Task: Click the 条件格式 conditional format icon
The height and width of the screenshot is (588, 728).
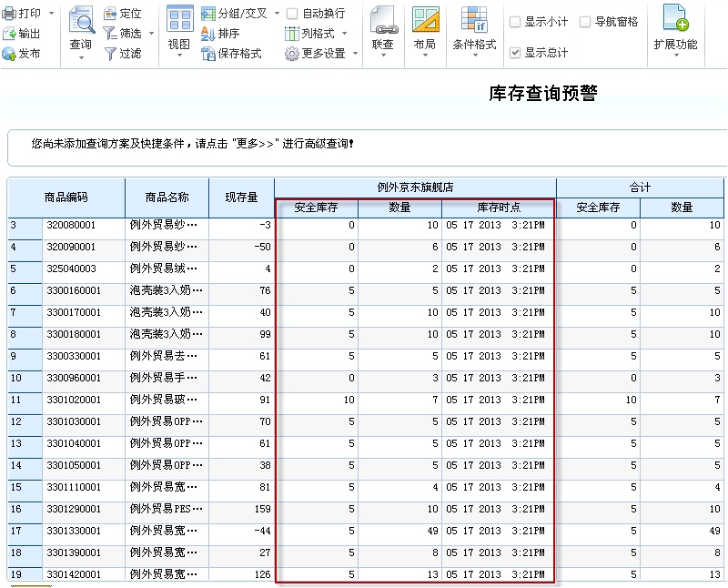Action: [x=474, y=20]
